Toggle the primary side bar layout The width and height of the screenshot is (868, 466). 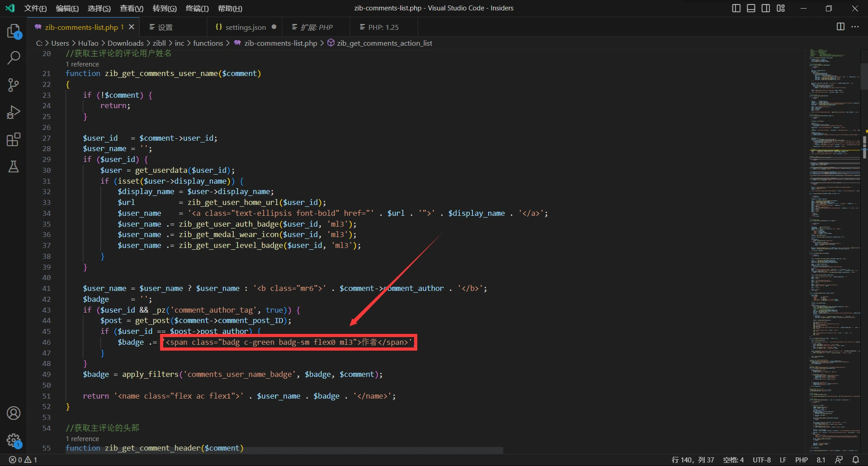(736, 8)
